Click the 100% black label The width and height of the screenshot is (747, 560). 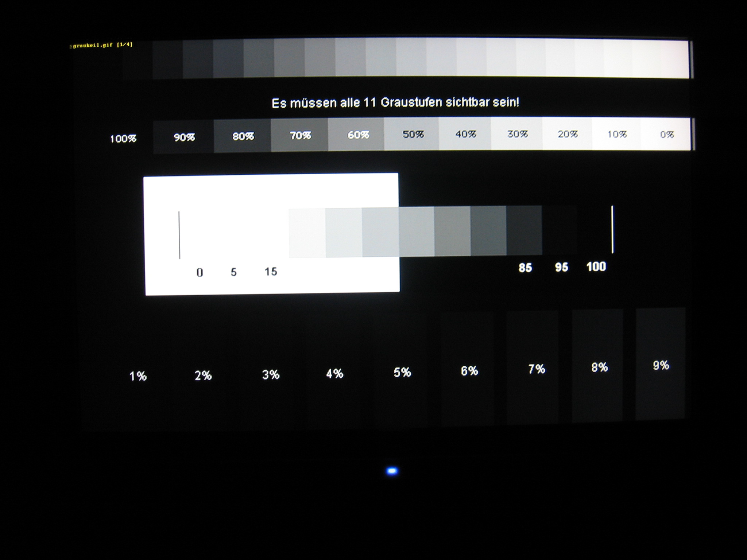(123, 139)
